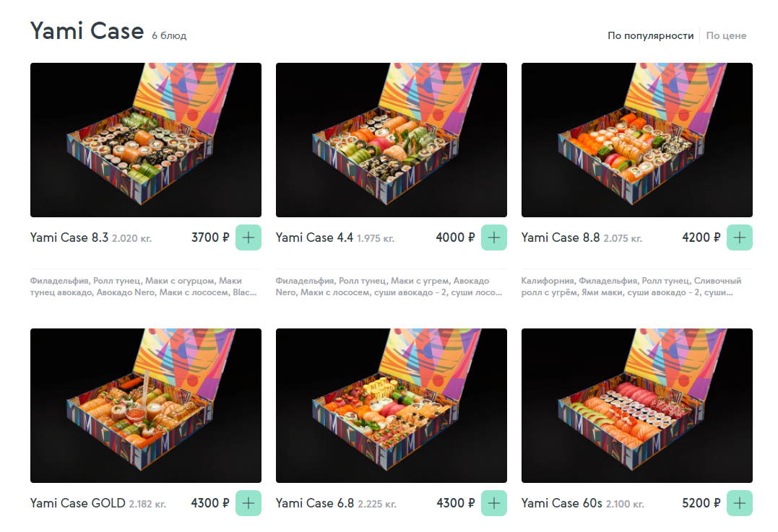Open Yami Case 8.3 product photo

point(146,140)
